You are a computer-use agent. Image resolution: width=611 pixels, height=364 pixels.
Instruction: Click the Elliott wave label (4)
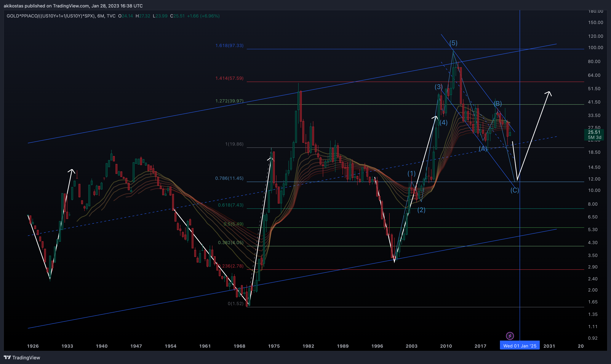pyautogui.click(x=443, y=122)
